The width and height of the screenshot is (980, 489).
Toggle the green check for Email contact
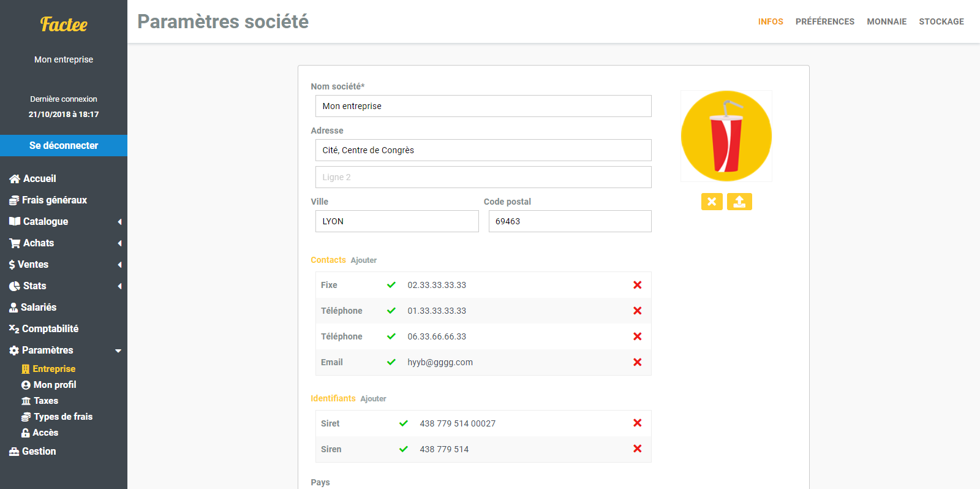point(391,362)
